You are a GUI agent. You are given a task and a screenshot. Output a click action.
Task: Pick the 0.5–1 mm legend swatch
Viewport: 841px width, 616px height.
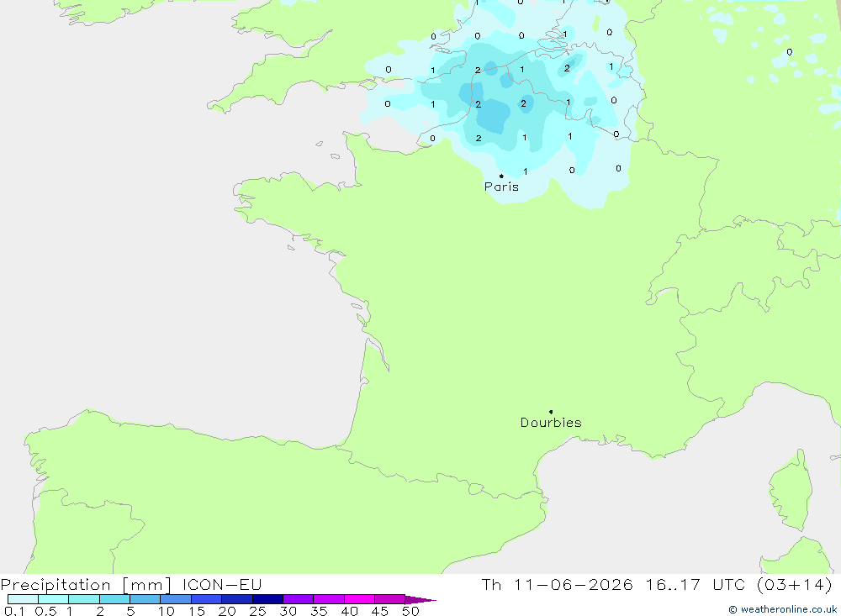coord(54,599)
